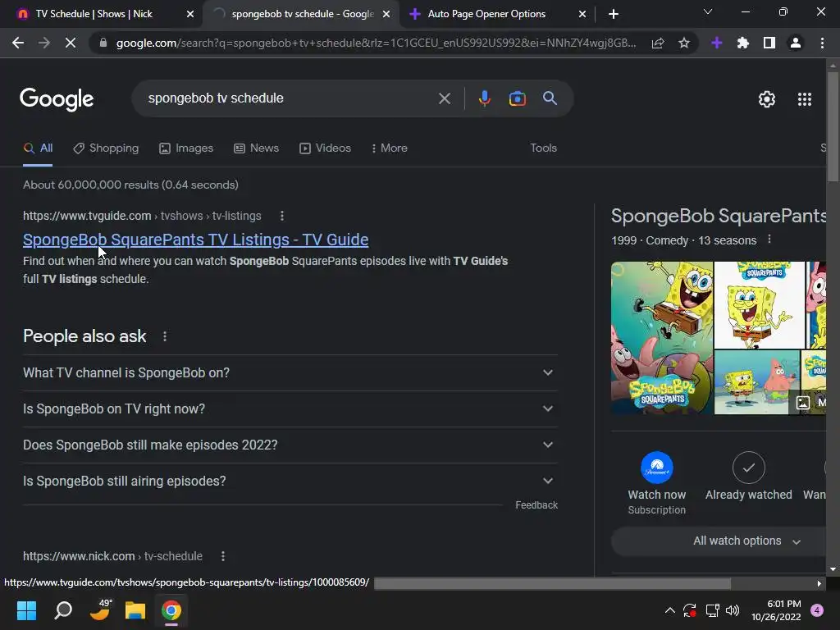Close the TV Schedule Nick tab

click(x=190, y=14)
